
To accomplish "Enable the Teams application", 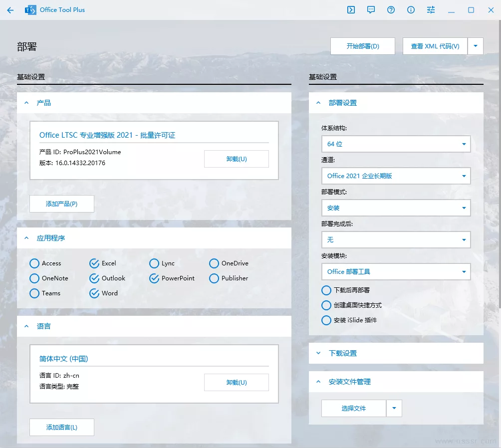I will (45, 293).
